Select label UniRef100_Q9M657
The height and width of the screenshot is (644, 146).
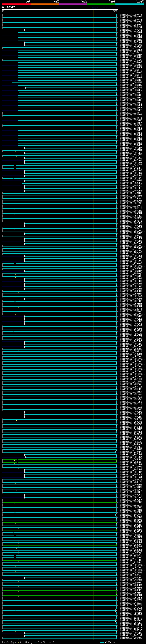[x=131, y=82]
